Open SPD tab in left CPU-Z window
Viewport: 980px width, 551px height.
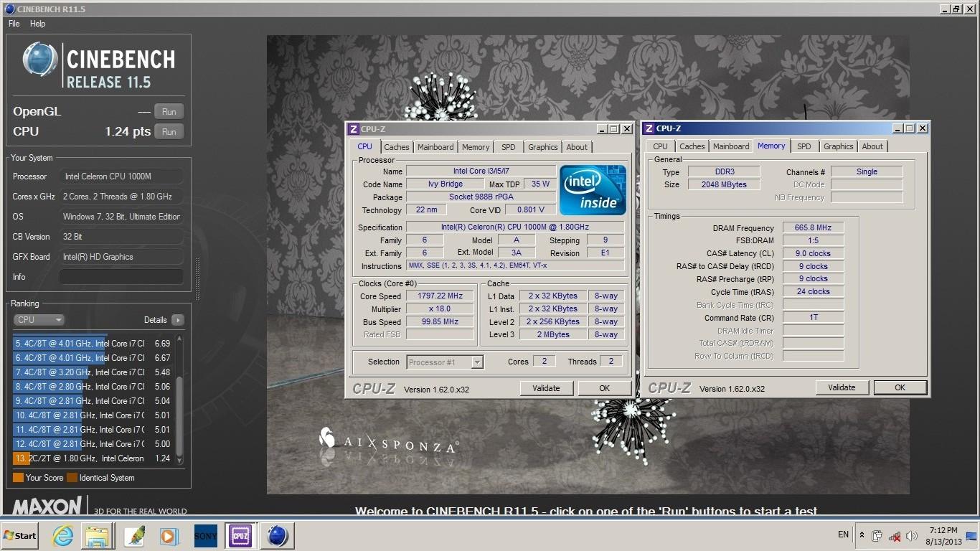pos(509,147)
